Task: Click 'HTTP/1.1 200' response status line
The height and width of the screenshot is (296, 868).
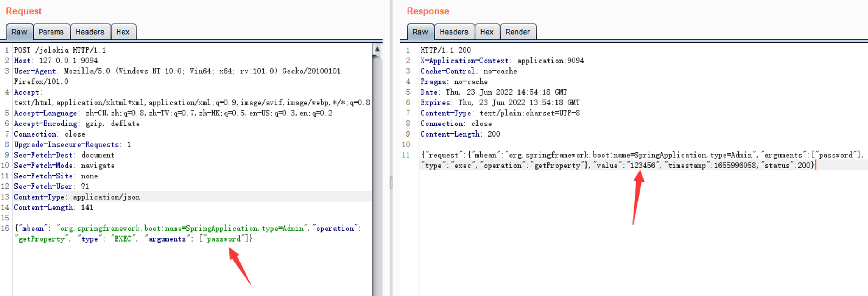Action: click(x=446, y=50)
